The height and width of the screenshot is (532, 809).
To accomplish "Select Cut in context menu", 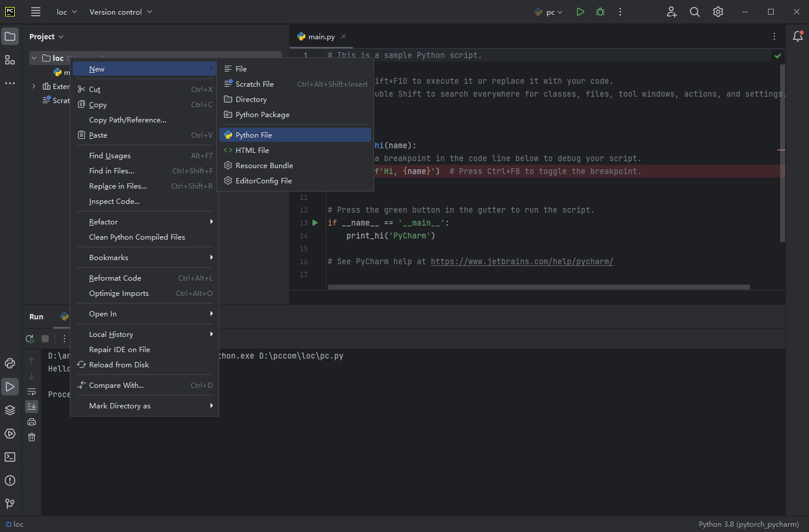I will tap(144, 90).
